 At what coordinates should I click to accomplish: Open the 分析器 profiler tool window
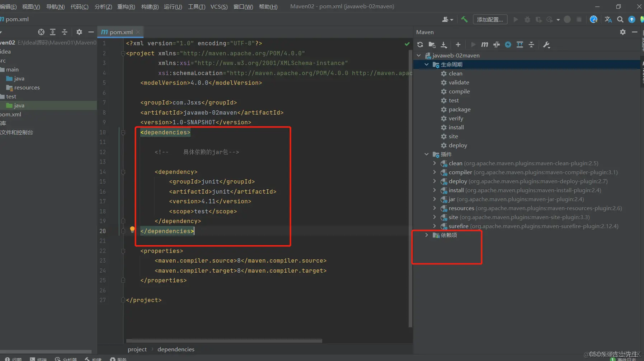(66, 359)
